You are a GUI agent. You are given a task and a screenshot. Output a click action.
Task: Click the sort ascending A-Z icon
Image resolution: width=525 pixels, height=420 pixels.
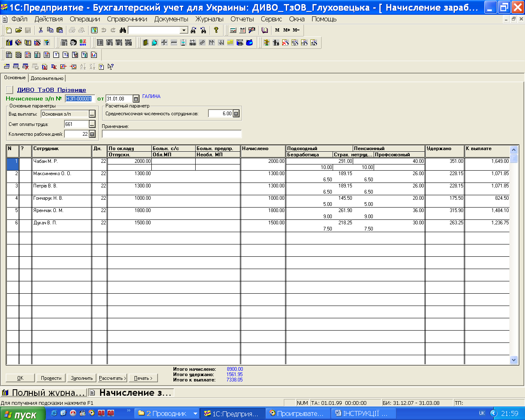pos(83,67)
